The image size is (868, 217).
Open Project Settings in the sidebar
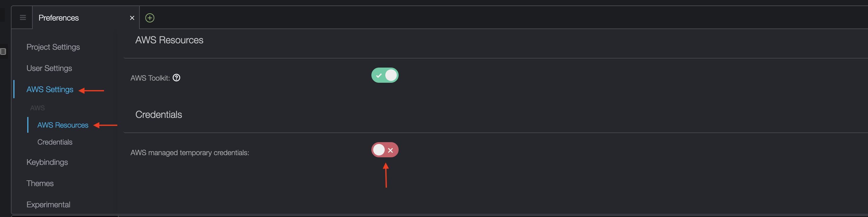(x=53, y=47)
